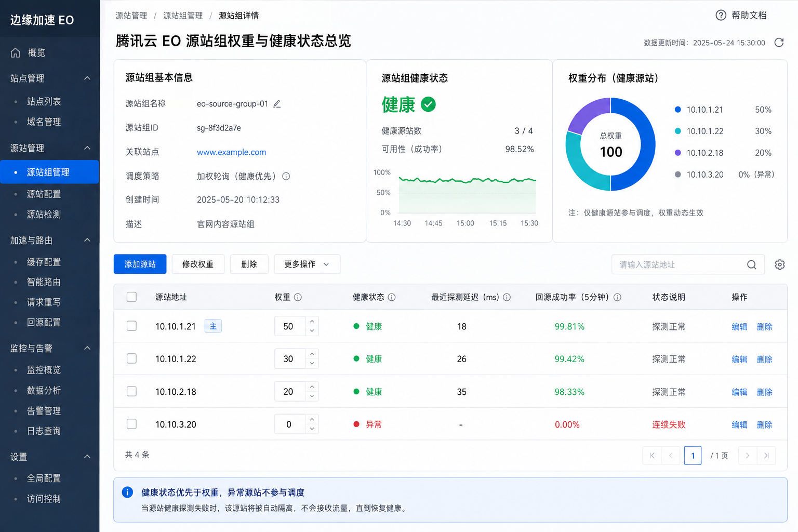
Task: Collapse the 设置 sidebar section
Action: pos(87,457)
